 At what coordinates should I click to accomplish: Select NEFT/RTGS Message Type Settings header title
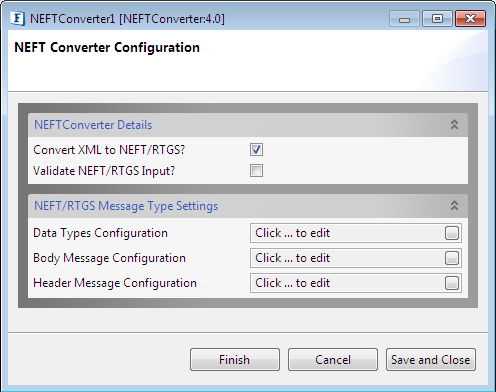click(x=126, y=206)
